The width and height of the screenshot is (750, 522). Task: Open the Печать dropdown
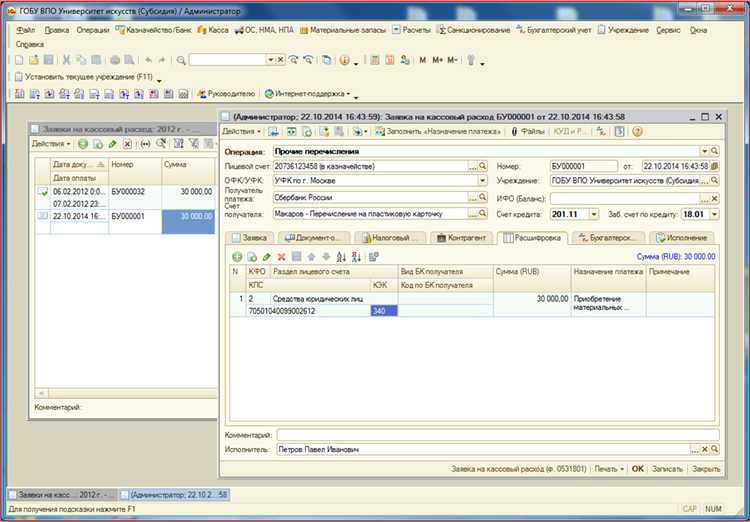click(x=609, y=469)
